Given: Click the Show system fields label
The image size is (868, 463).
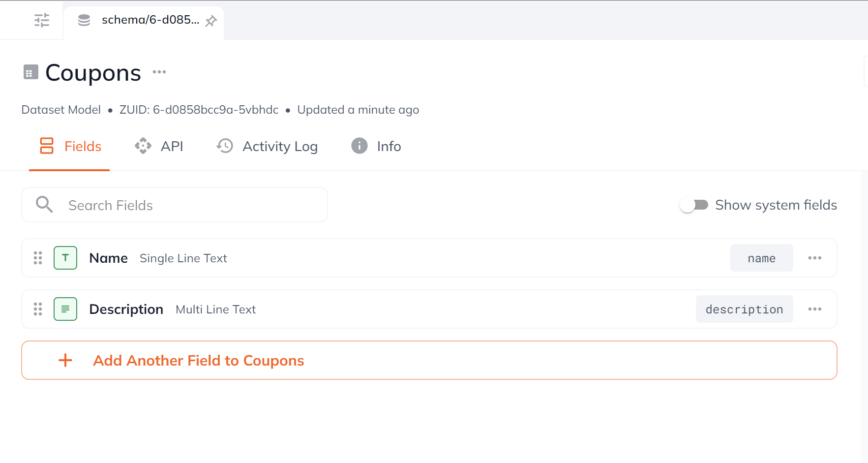Looking at the screenshot, I should 776,205.
